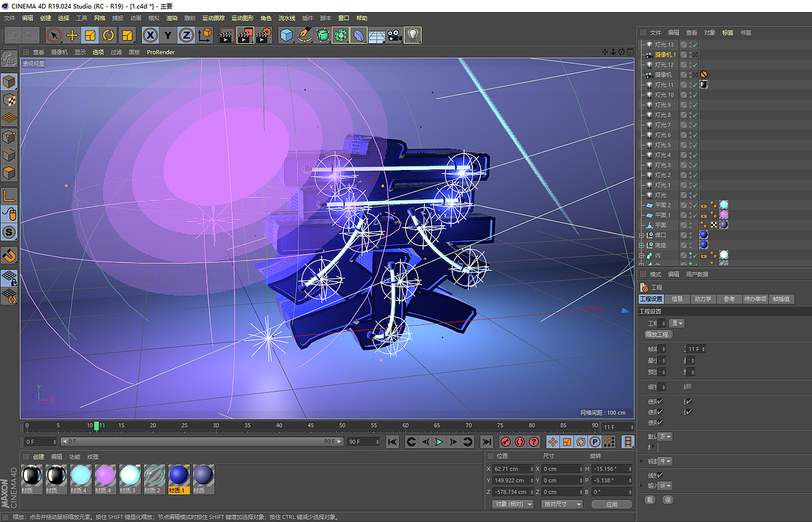
Task: Switch to the 待办事项 attribute tab
Action: pos(755,299)
